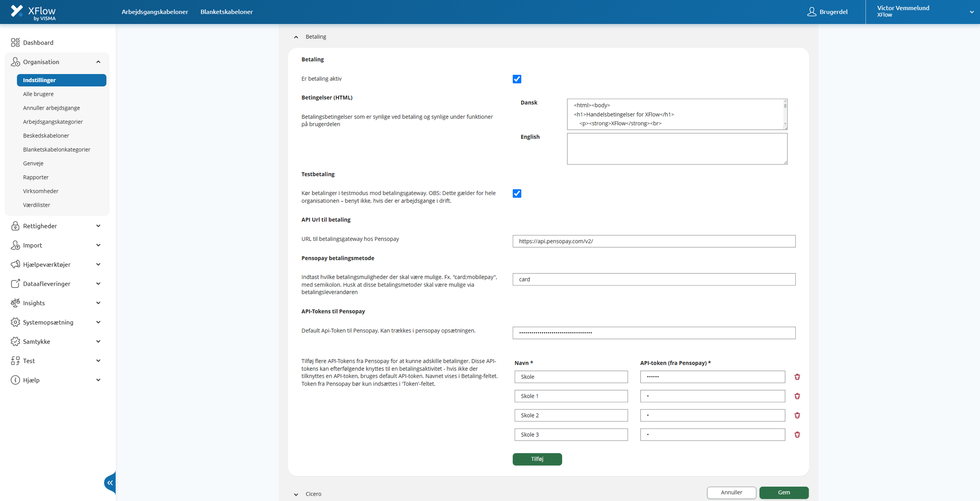Expand the Samtykke menu section
Viewport: 980px width, 501px height.
pyautogui.click(x=98, y=342)
